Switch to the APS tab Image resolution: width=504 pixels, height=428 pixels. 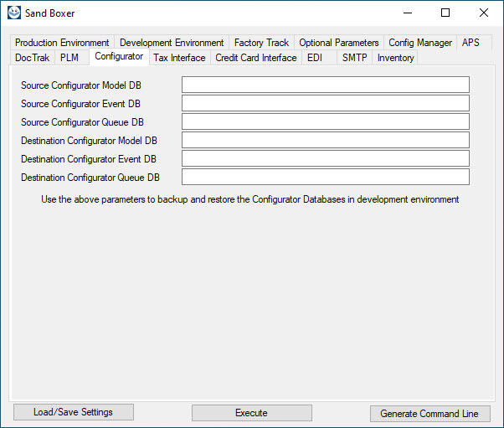point(471,43)
